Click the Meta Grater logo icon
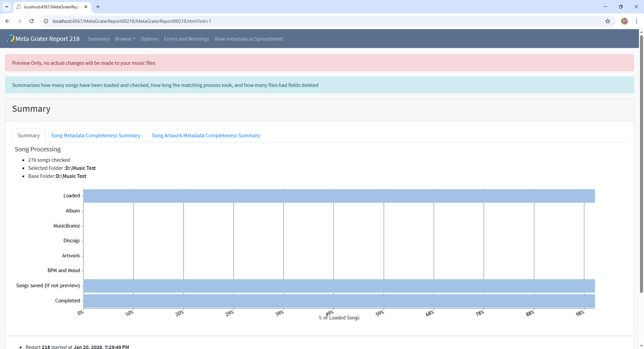The image size is (644, 349). (10, 39)
